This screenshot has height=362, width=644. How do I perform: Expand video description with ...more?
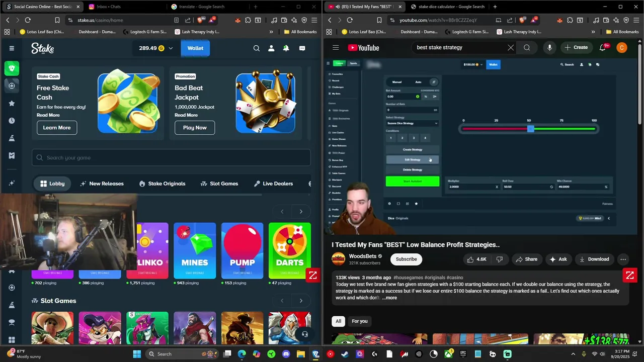(x=389, y=298)
